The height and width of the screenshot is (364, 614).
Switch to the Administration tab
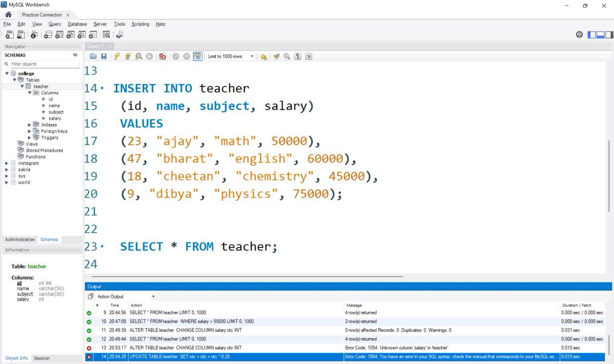[20, 239]
